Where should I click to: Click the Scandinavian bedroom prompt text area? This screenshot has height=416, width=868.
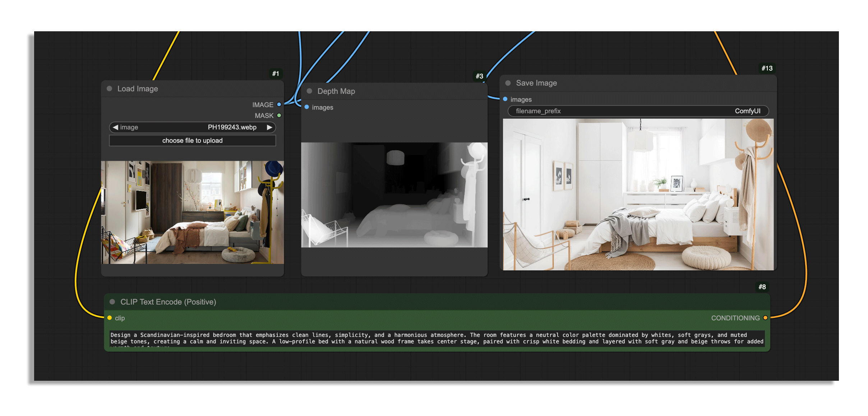[x=437, y=339]
